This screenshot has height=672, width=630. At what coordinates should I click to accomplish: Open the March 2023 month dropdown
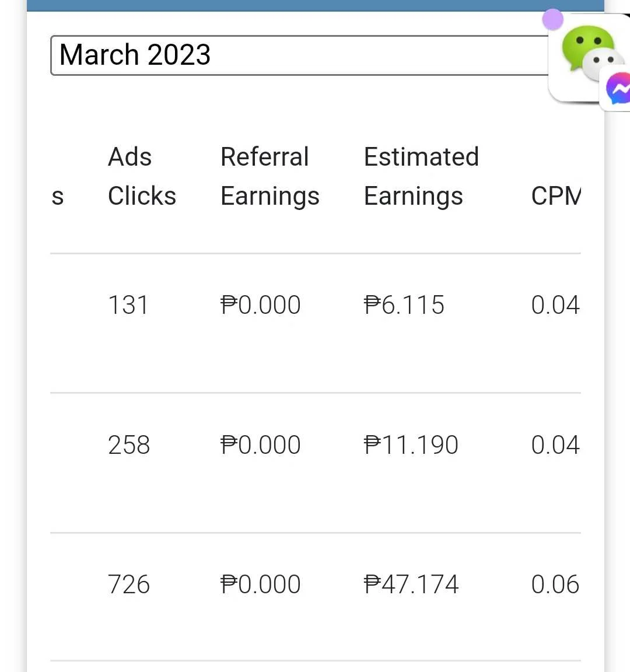pyautogui.click(x=299, y=55)
